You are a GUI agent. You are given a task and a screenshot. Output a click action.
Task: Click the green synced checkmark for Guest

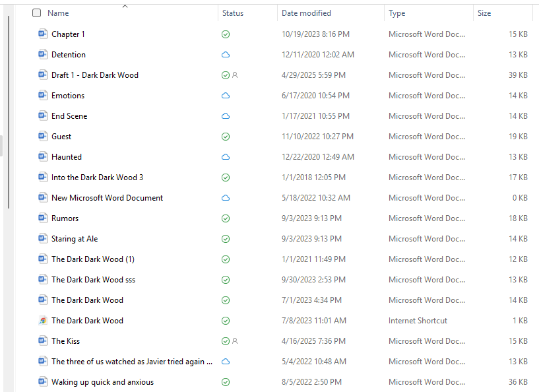[226, 137]
